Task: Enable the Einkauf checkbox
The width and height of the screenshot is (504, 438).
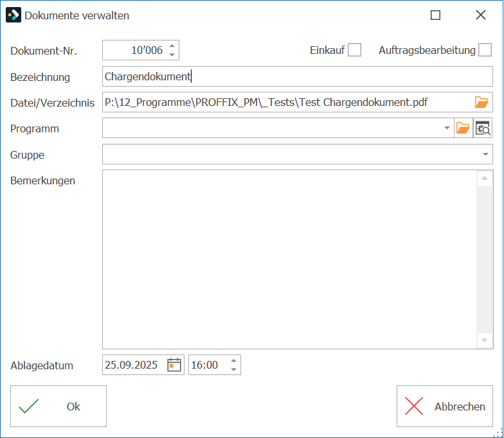Action: (x=355, y=50)
